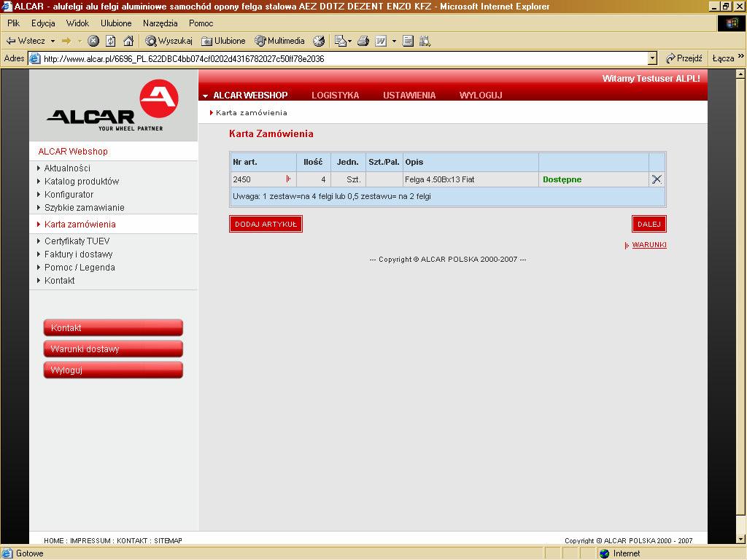Click the page scrollbar down arrow

[740, 539]
